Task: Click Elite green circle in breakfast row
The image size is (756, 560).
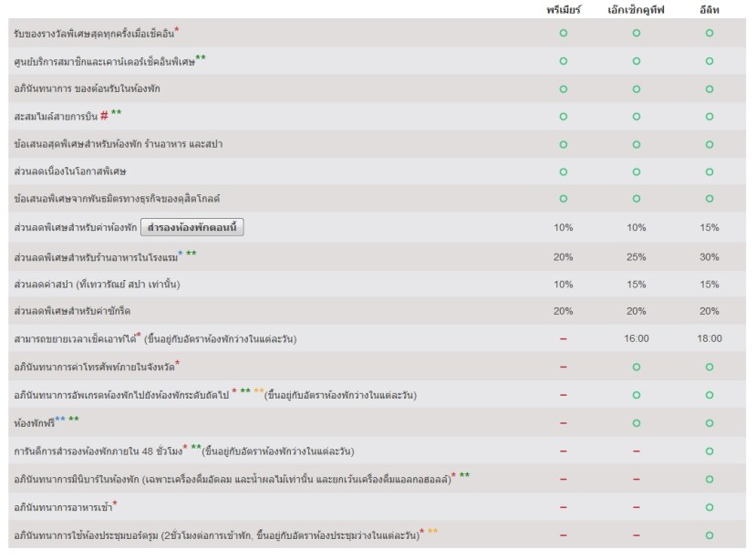Action: point(709,506)
